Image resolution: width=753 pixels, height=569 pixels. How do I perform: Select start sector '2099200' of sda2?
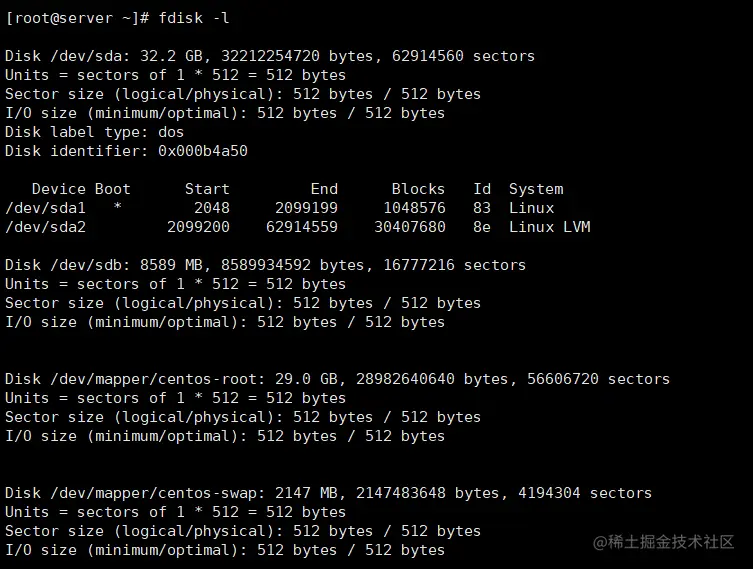pos(198,227)
